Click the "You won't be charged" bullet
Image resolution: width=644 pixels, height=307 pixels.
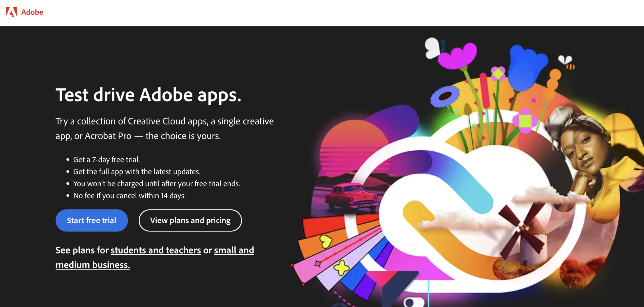(157, 184)
